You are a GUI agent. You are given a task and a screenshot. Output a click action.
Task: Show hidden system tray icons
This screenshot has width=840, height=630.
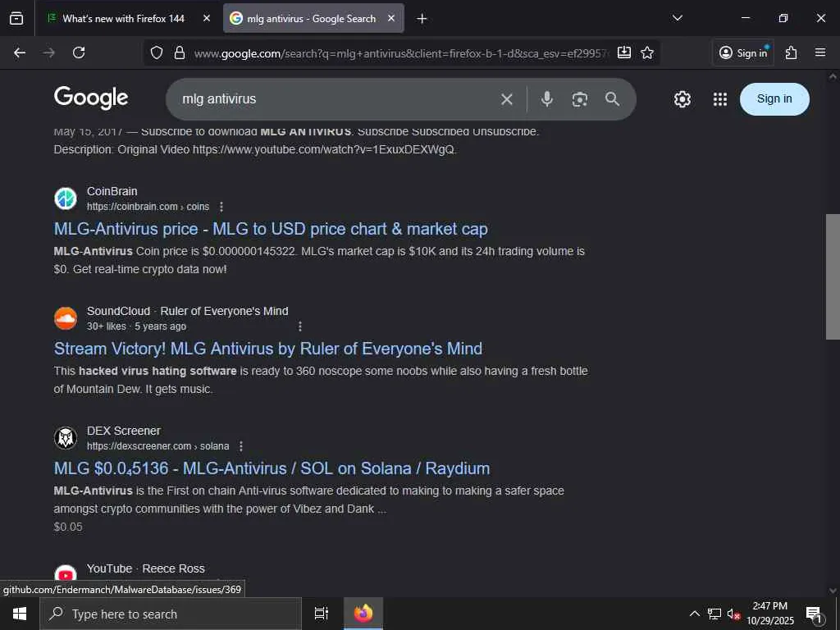pyautogui.click(x=694, y=614)
